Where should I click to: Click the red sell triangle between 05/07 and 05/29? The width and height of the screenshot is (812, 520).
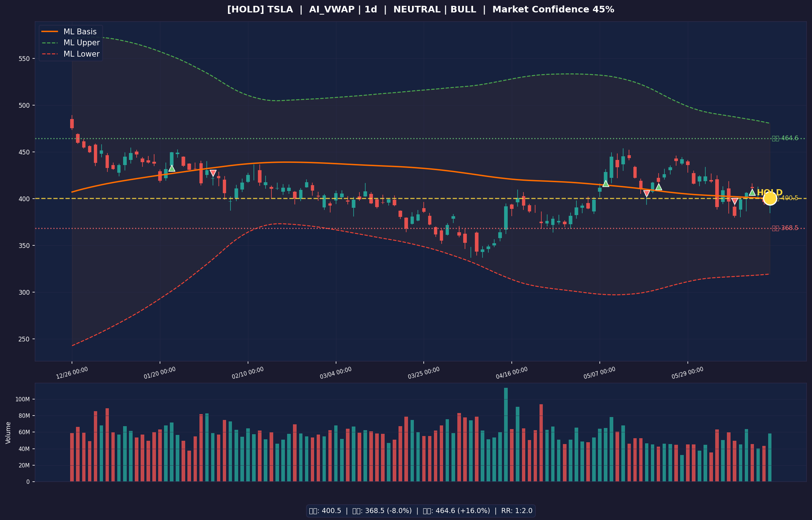[647, 193]
